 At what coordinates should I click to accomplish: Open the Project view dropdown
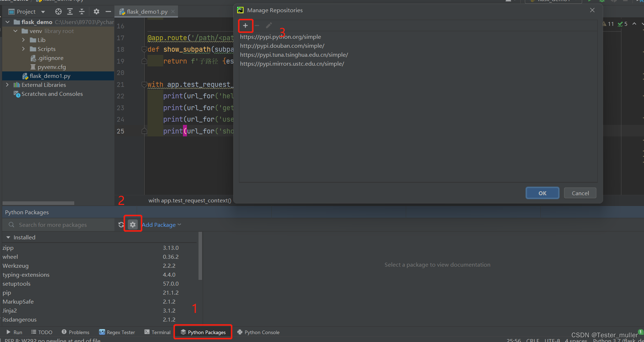(43, 12)
